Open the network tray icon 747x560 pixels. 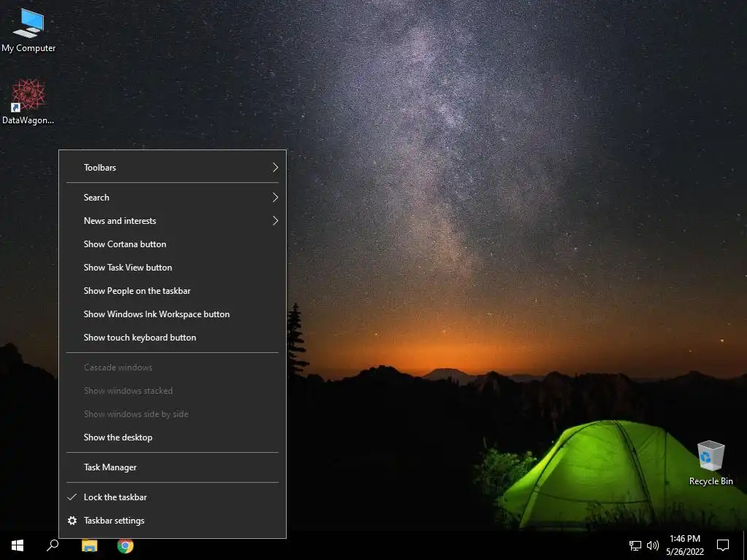tap(635, 545)
